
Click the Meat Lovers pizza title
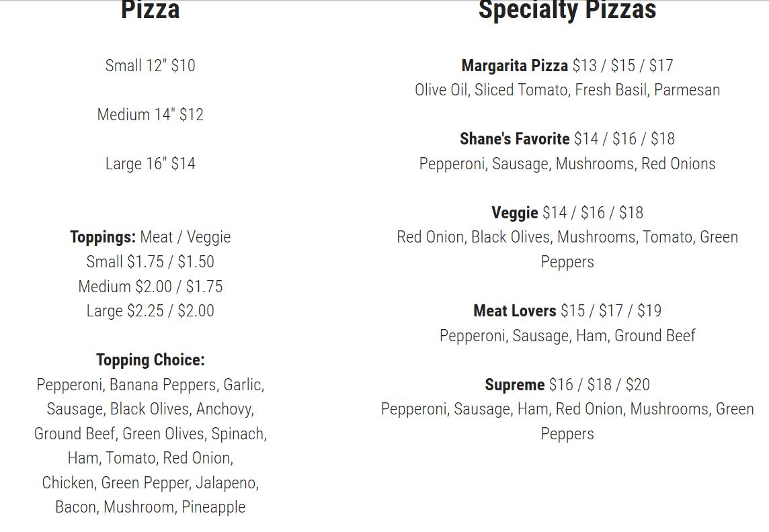514,311
